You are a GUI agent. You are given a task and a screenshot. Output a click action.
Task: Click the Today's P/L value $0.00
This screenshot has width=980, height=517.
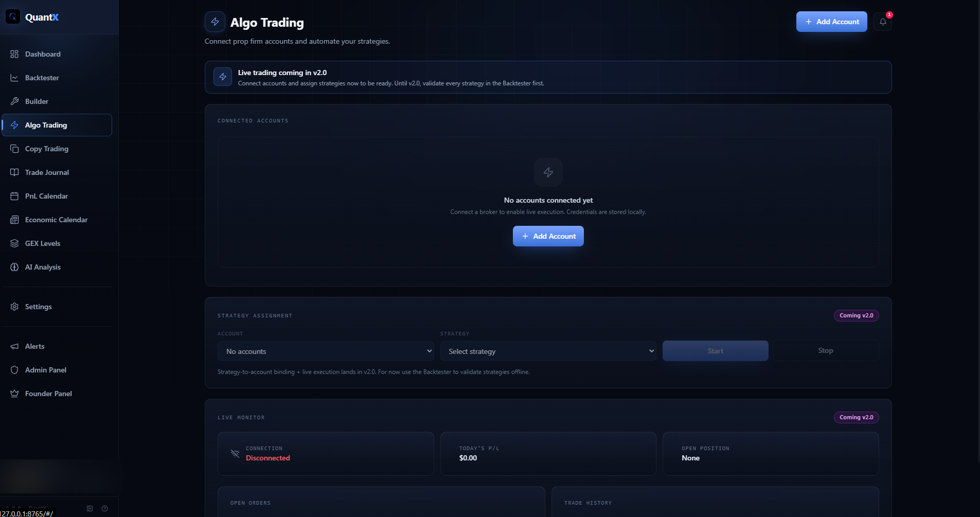tap(468, 458)
